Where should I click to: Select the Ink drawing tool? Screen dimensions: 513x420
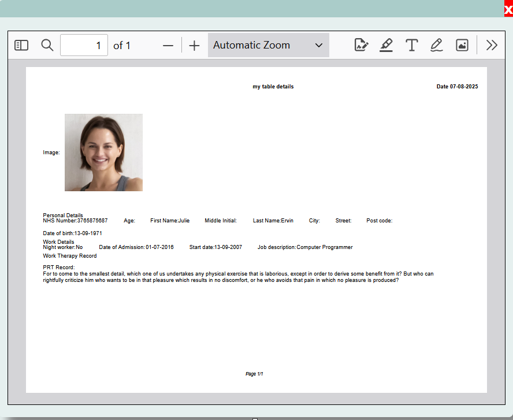[437, 44]
